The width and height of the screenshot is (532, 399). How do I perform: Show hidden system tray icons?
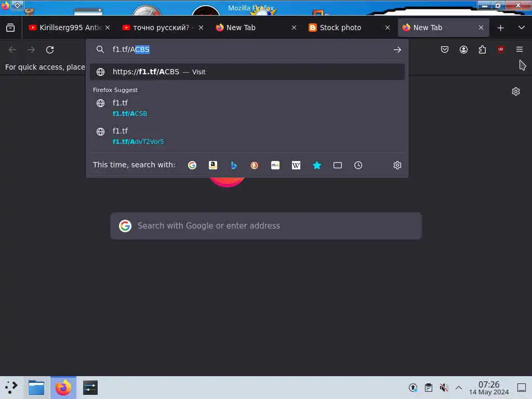(x=458, y=388)
